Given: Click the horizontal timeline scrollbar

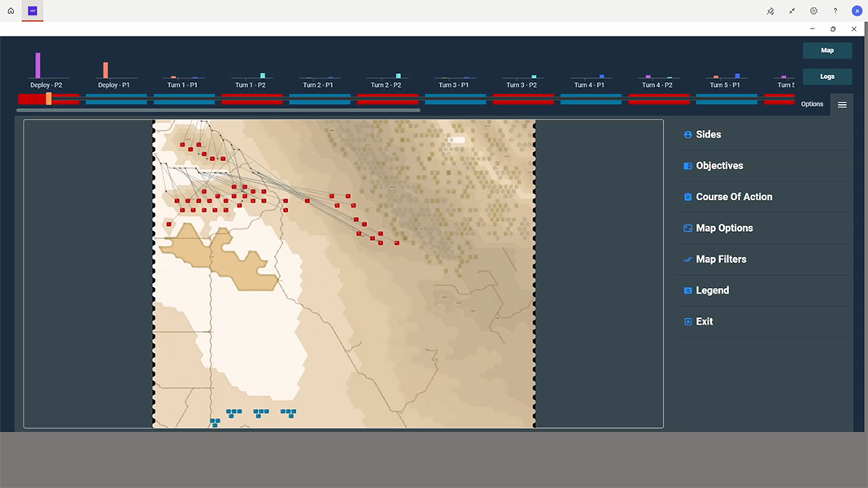Looking at the screenshot, I should point(218,110).
